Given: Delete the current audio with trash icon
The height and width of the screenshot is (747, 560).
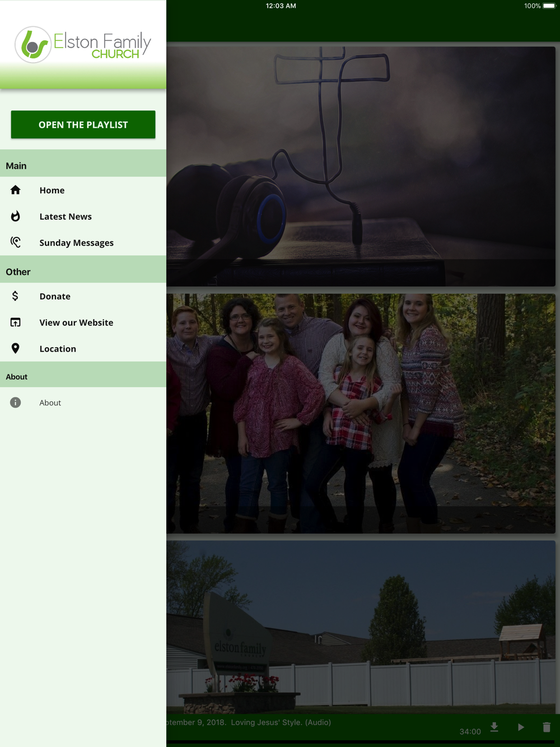Looking at the screenshot, I should coord(547,727).
